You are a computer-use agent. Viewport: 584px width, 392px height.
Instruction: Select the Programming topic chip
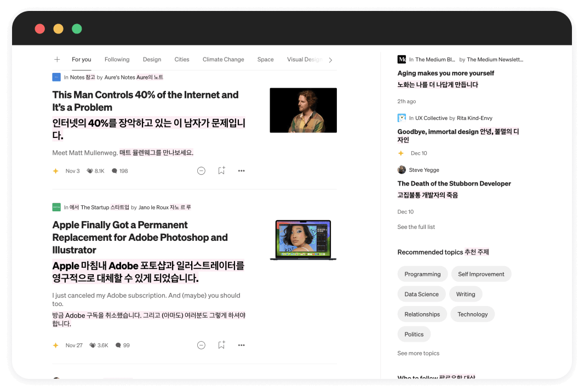tap(422, 274)
